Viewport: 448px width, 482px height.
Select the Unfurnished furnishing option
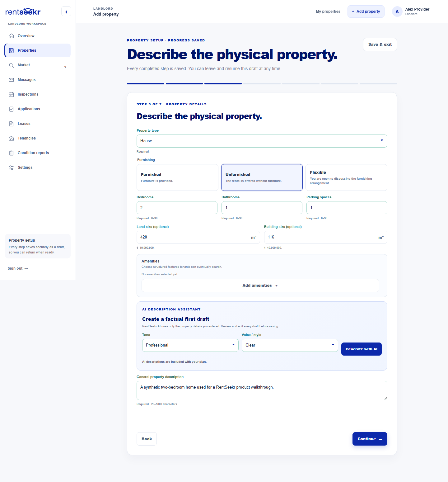click(x=262, y=177)
